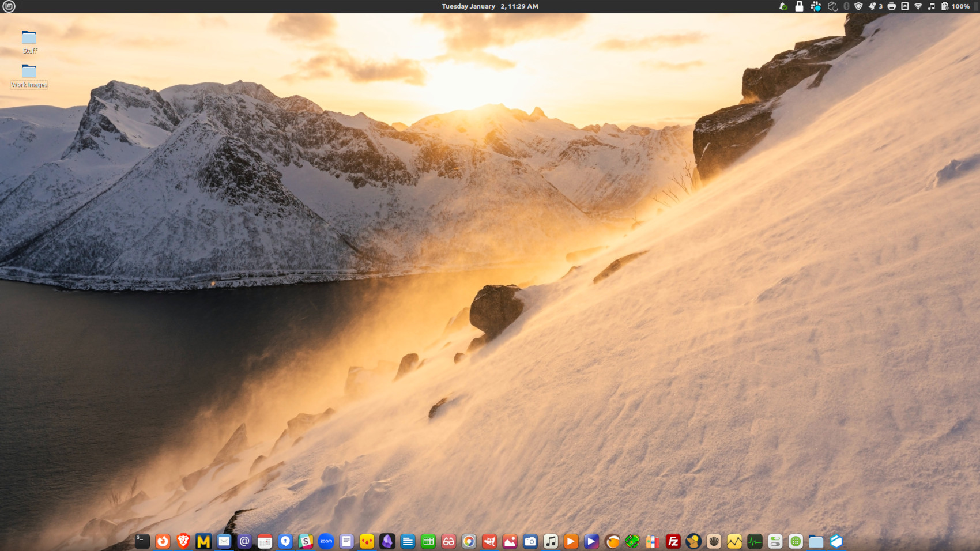The width and height of the screenshot is (980, 551).
Task: Start the Zoom app
Action: click(x=326, y=541)
